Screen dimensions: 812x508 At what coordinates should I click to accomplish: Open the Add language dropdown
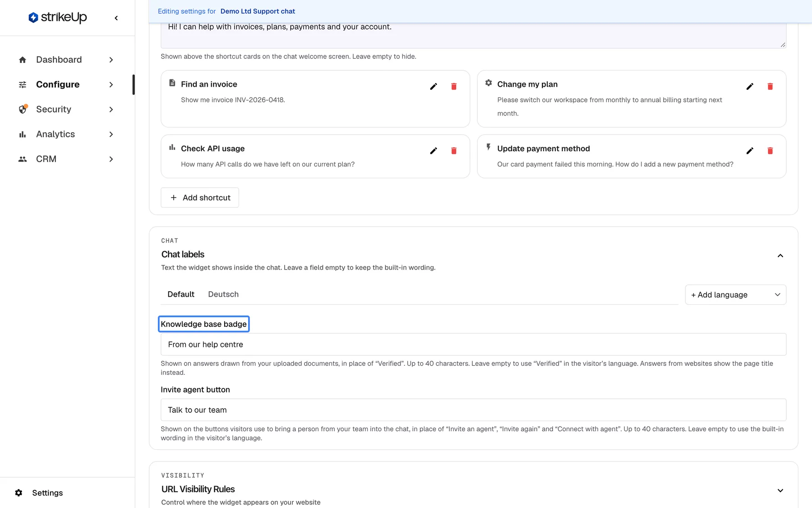pos(735,294)
